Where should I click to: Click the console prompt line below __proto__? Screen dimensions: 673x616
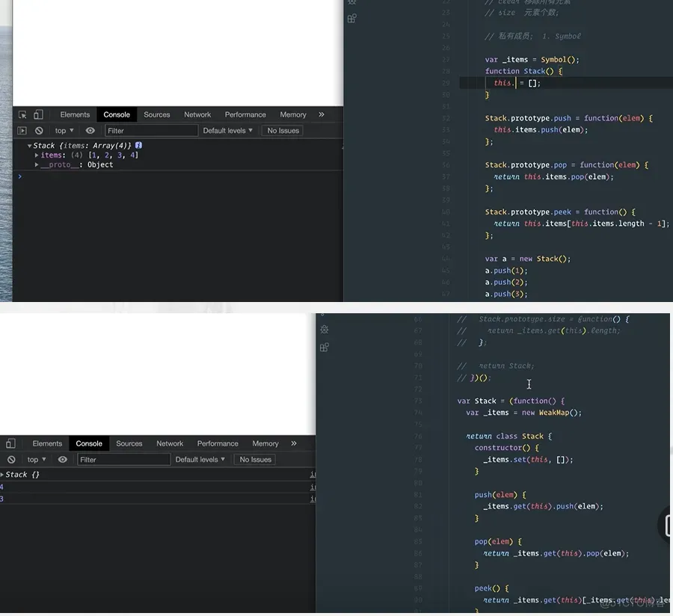pos(178,176)
